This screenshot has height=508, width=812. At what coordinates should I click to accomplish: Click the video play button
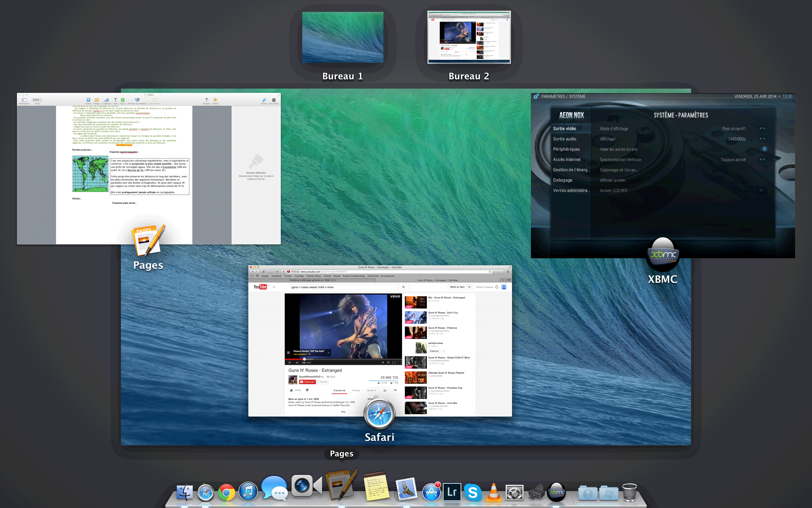290,363
